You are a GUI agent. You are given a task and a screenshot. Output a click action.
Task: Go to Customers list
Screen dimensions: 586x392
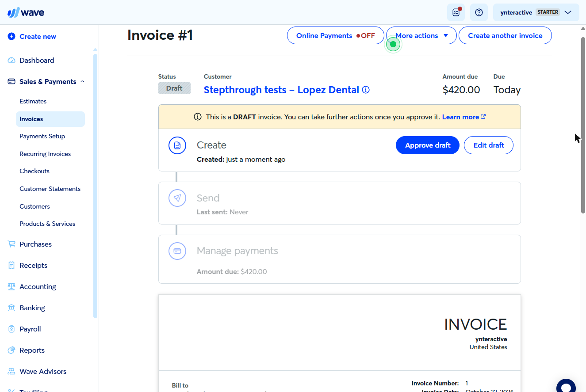[x=34, y=206]
